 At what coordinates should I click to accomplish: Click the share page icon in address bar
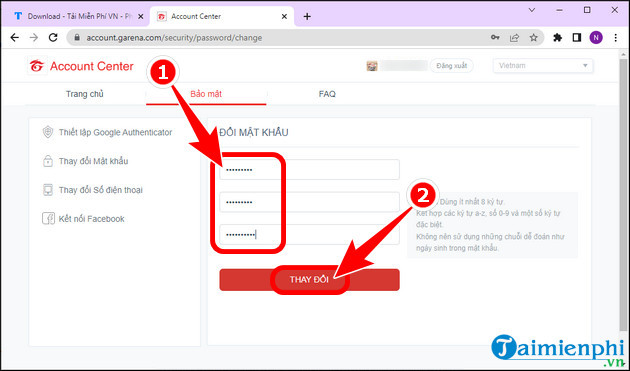pos(514,38)
